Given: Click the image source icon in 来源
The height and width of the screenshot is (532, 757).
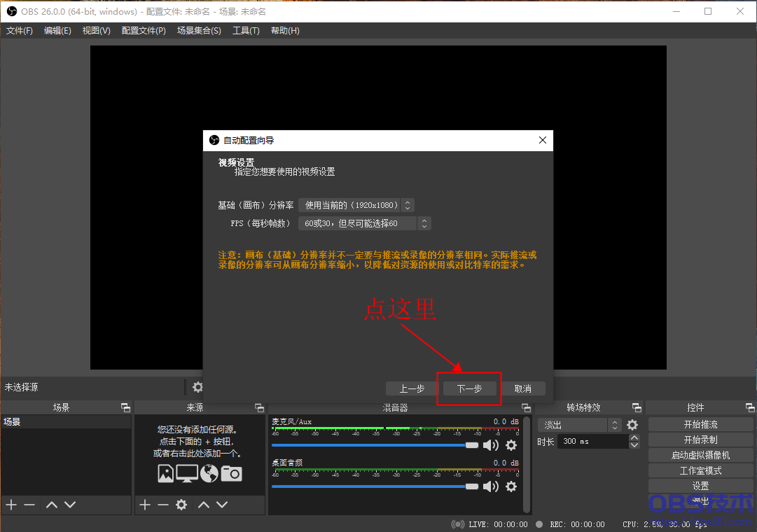Looking at the screenshot, I should click(165, 474).
